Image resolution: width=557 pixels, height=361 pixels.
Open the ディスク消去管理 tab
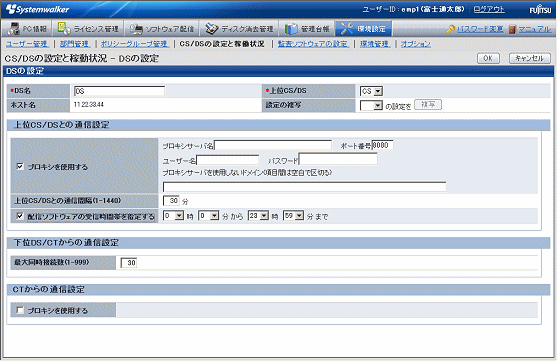tap(239, 28)
